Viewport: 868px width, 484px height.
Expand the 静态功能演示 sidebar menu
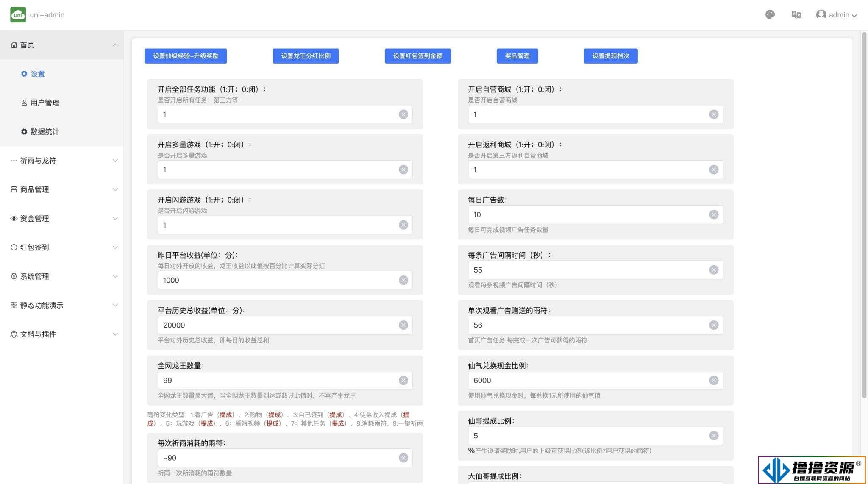point(115,305)
